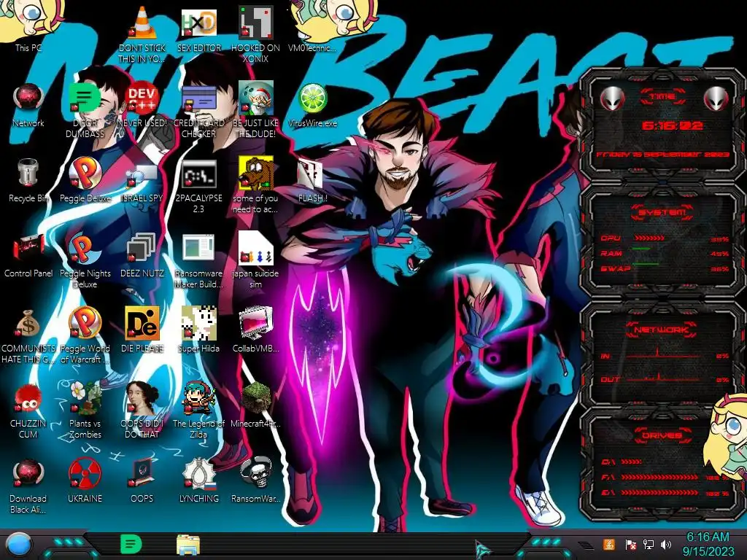Open the Minecraft4Fr... grass block icon
This screenshot has width=747, height=560.
click(255, 405)
